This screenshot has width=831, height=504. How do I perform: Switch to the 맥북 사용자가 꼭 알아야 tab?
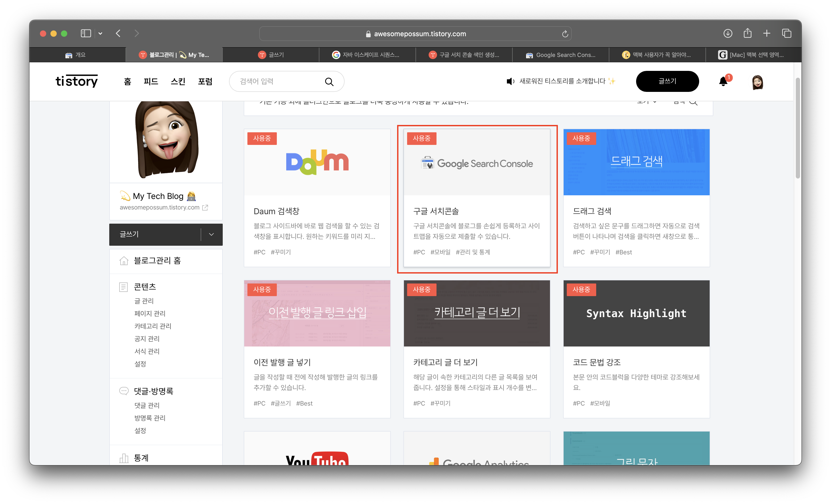657,55
